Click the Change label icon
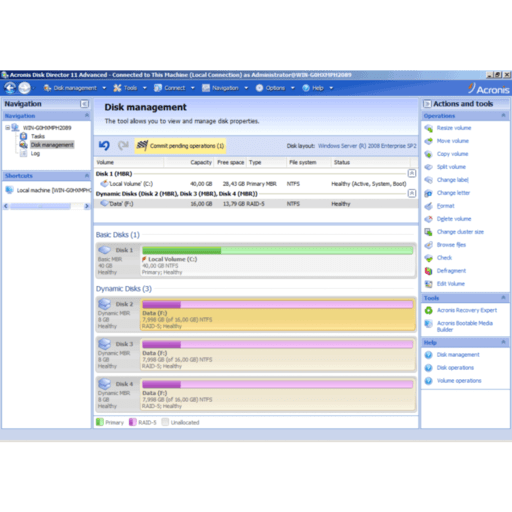Image resolution: width=512 pixels, height=512 pixels. tap(428, 180)
